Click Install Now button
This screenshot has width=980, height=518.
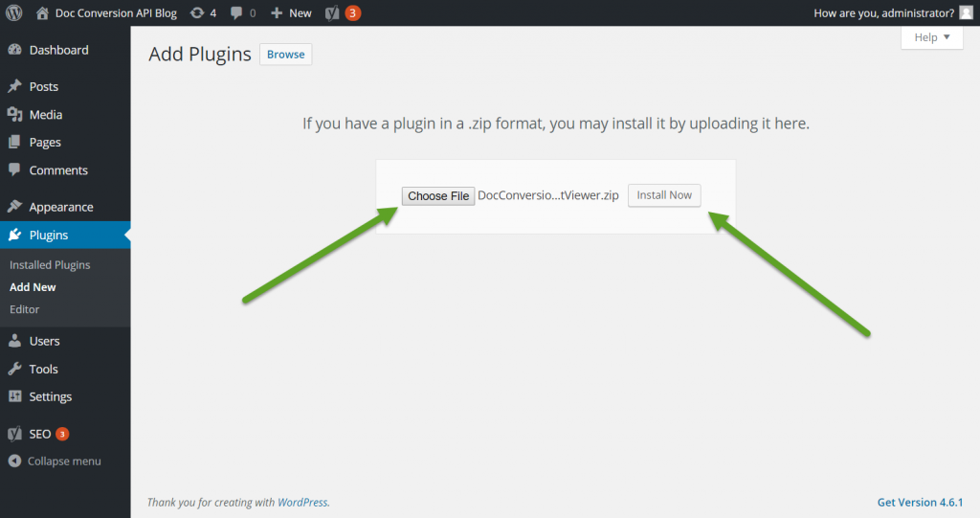tap(664, 195)
